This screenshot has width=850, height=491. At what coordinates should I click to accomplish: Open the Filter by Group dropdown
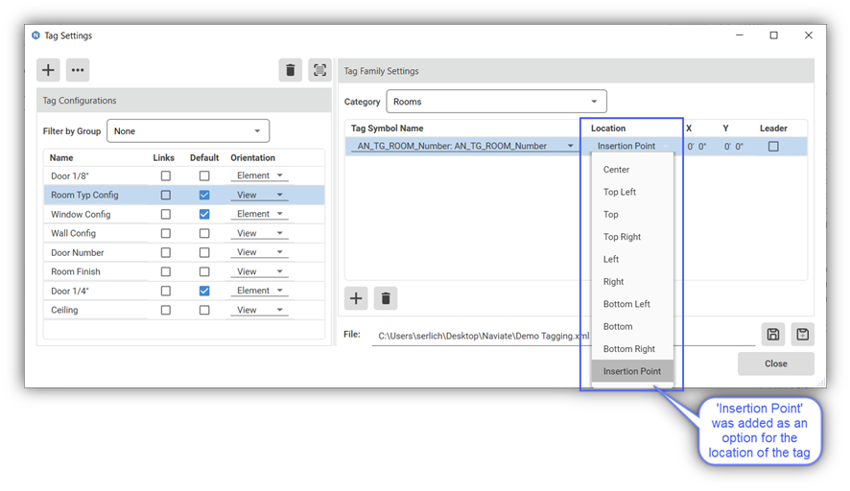click(188, 131)
